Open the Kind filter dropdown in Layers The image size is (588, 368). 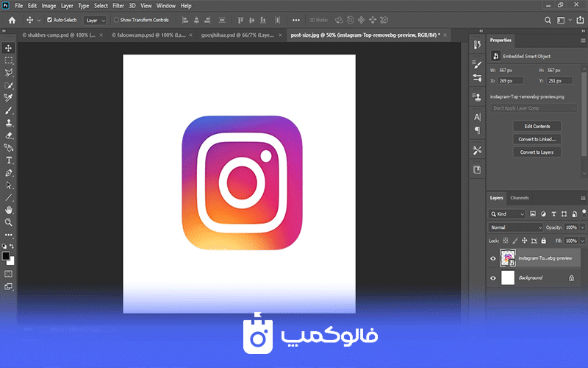506,213
